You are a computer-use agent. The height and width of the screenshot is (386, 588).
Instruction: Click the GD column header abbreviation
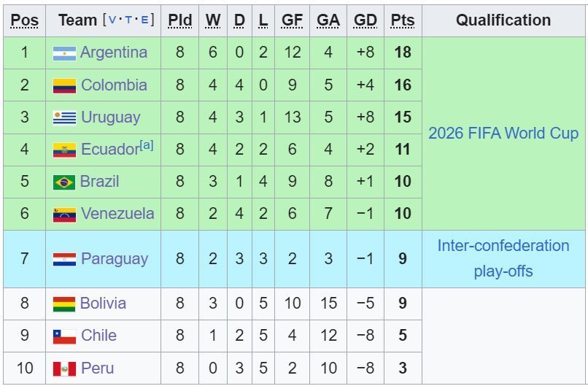[365, 20]
